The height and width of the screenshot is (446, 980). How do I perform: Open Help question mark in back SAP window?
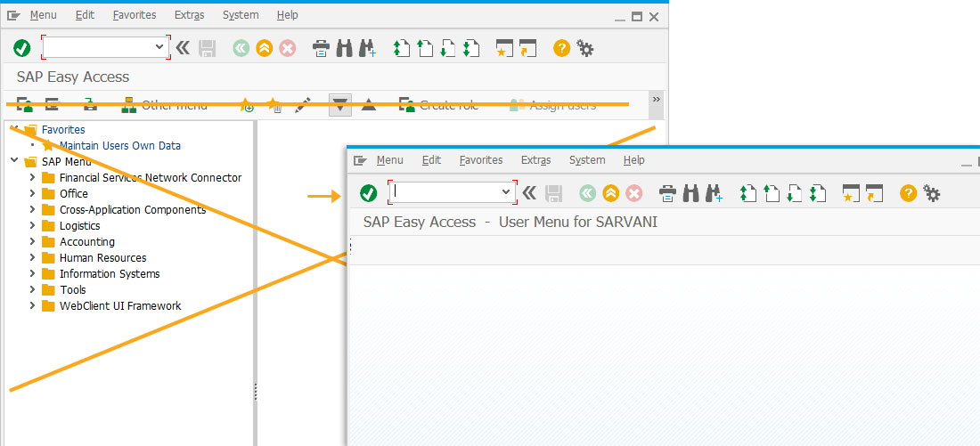pos(562,48)
